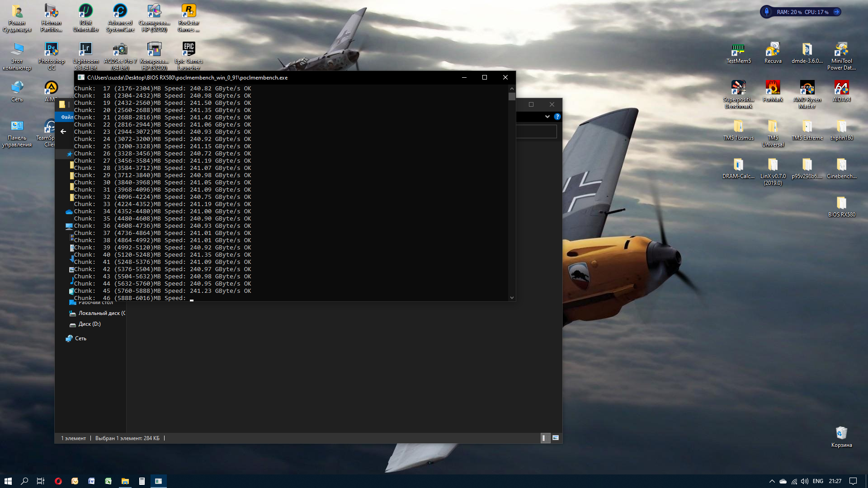Image resolution: width=868 pixels, height=488 pixels.
Task: Click the Explorer help question-mark button
Action: [557, 117]
